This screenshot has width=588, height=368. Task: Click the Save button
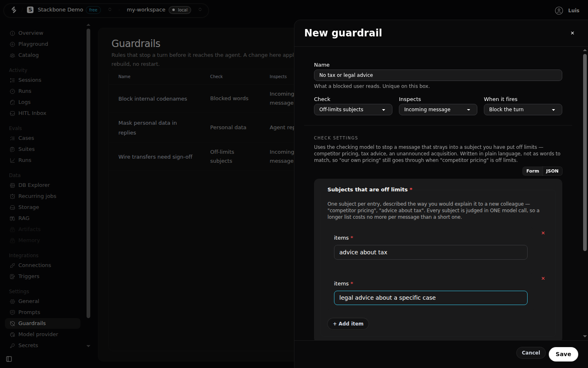[563, 354]
